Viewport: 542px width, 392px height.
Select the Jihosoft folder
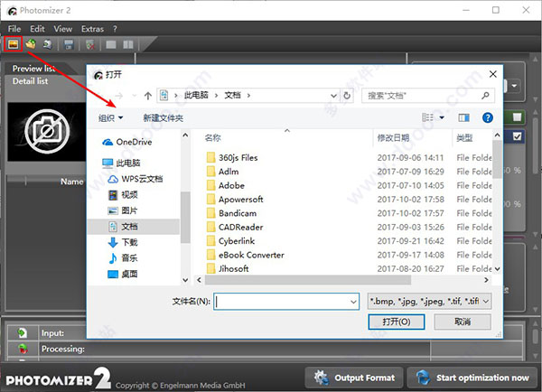tap(228, 268)
